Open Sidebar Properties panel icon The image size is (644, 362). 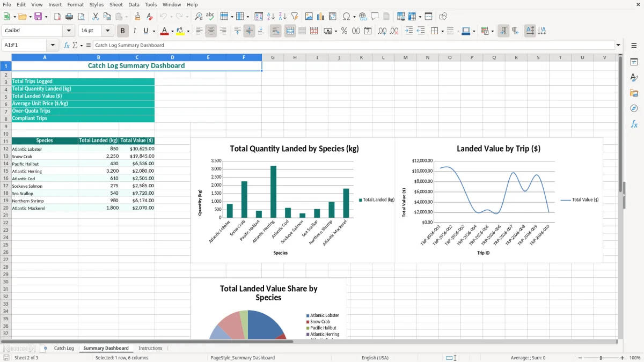click(634, 62)
